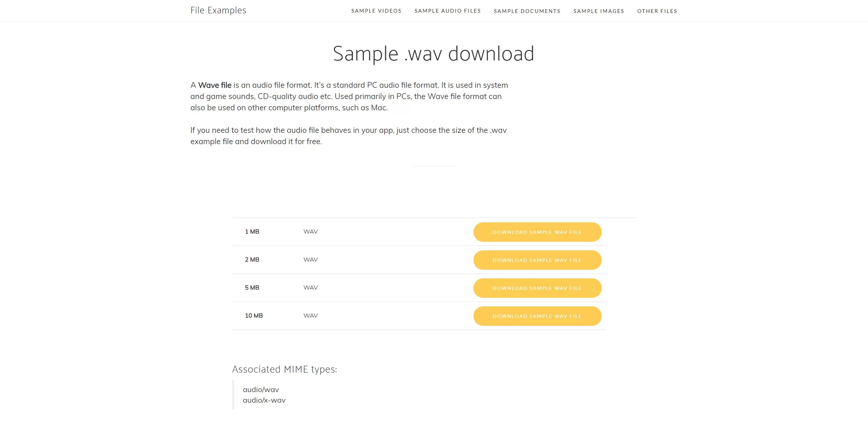868x431 pixels.
Task: Select the audio/wav MIME type text
Action: click(261, 389)
